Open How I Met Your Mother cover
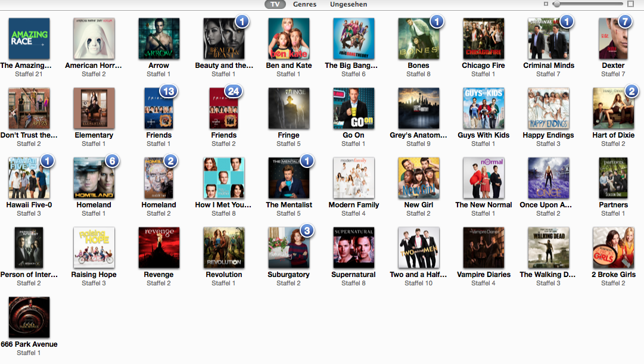This screenshot has height=364, width=644. 223,178
